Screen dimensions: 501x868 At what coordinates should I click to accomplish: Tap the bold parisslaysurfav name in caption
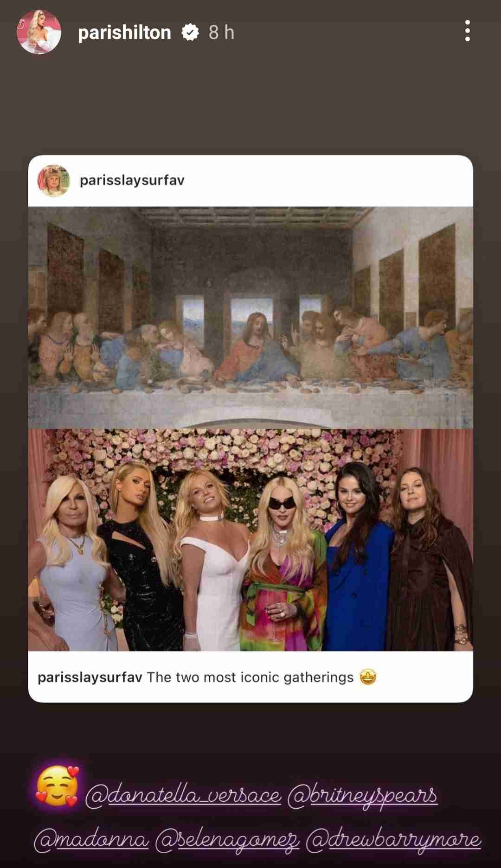coord(90,677)
